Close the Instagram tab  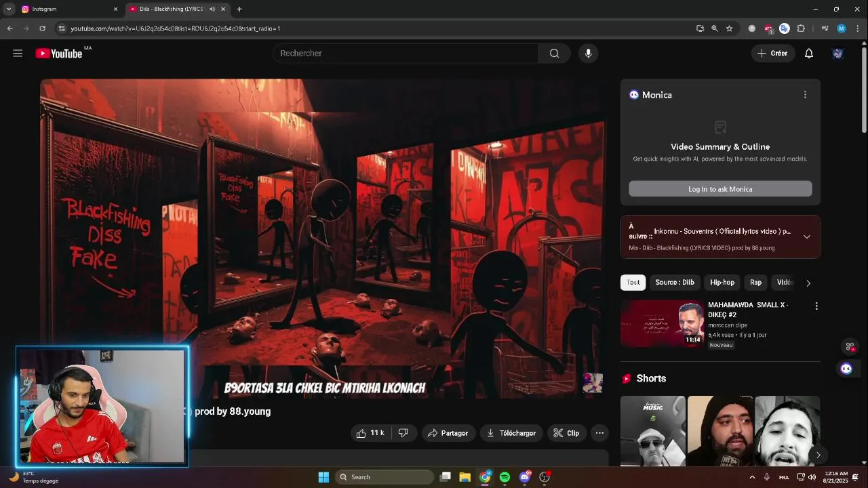115,9
